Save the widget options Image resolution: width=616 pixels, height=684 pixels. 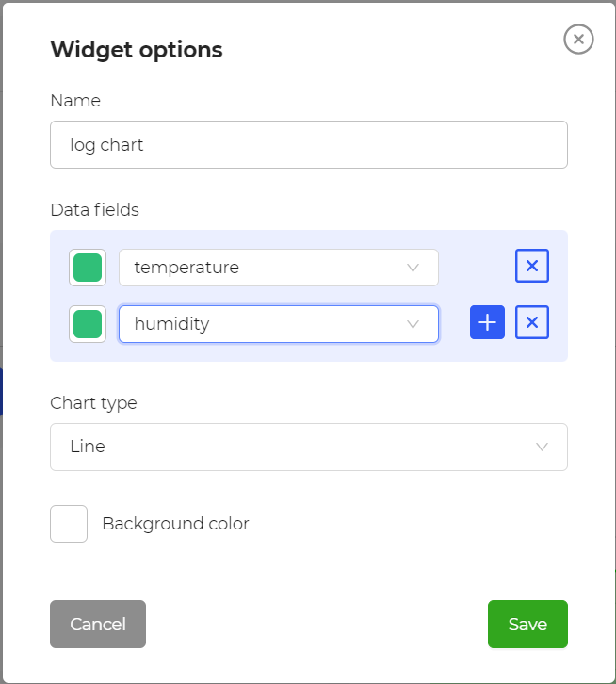527,624
